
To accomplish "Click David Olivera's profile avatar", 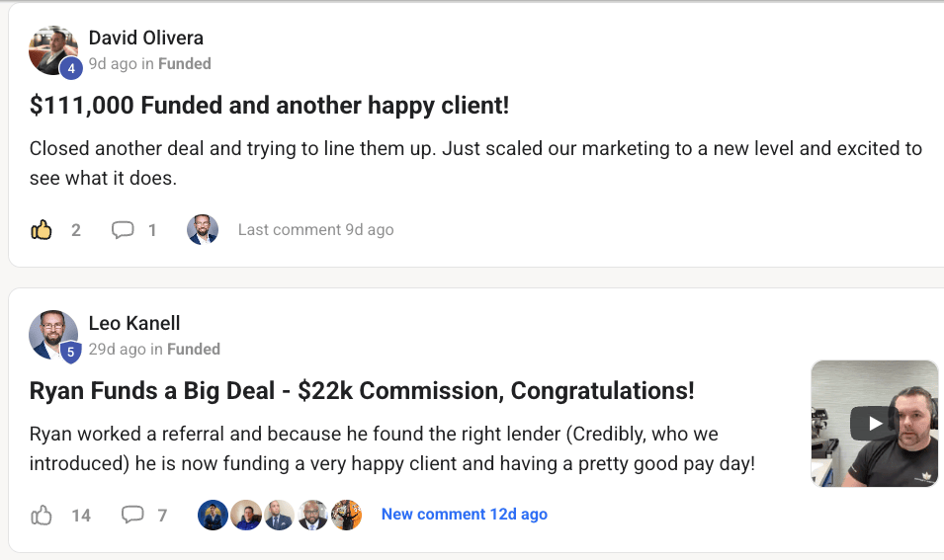I will click(x=52, y=49).
